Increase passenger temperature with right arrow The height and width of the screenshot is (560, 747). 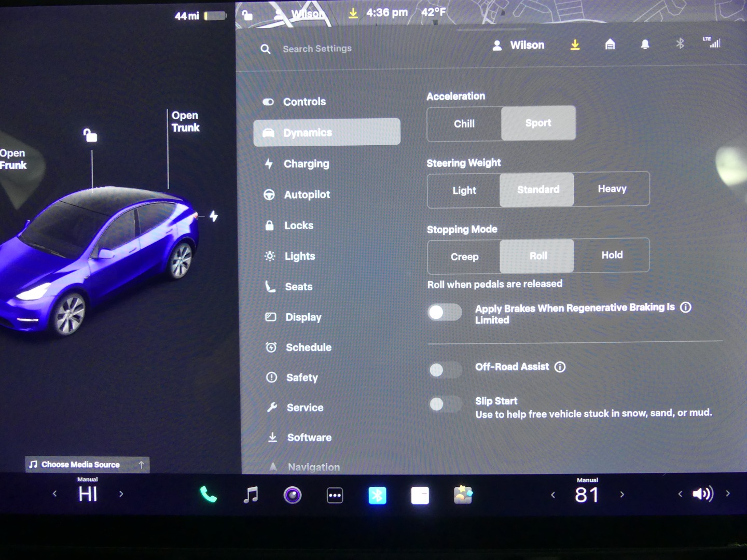tap(622, 495)
